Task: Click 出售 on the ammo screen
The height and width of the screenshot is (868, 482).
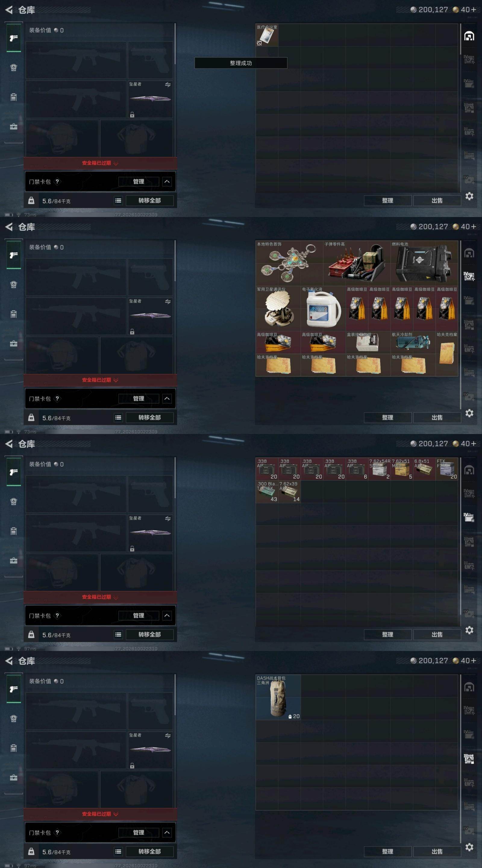Action: point(437,634)
